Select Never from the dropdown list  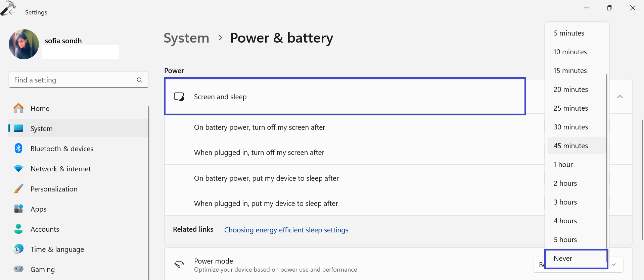click(576, 259)
